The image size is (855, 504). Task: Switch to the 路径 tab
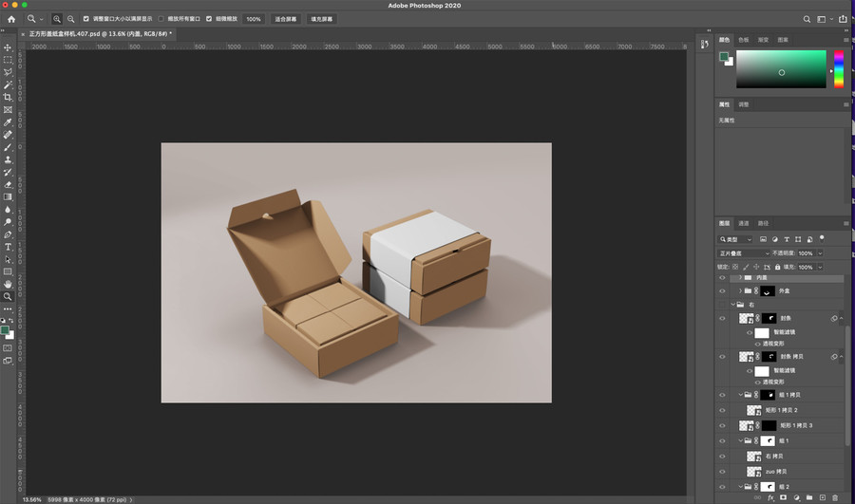point(764,223)
